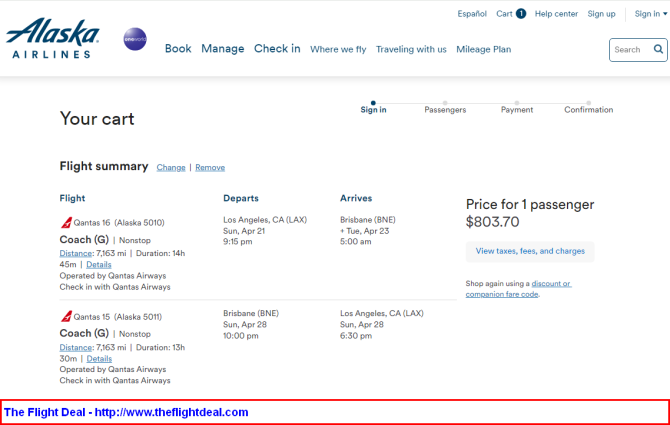
Task: Click the Qantas 16 airline logo
Action: click(x=66, y=223)
